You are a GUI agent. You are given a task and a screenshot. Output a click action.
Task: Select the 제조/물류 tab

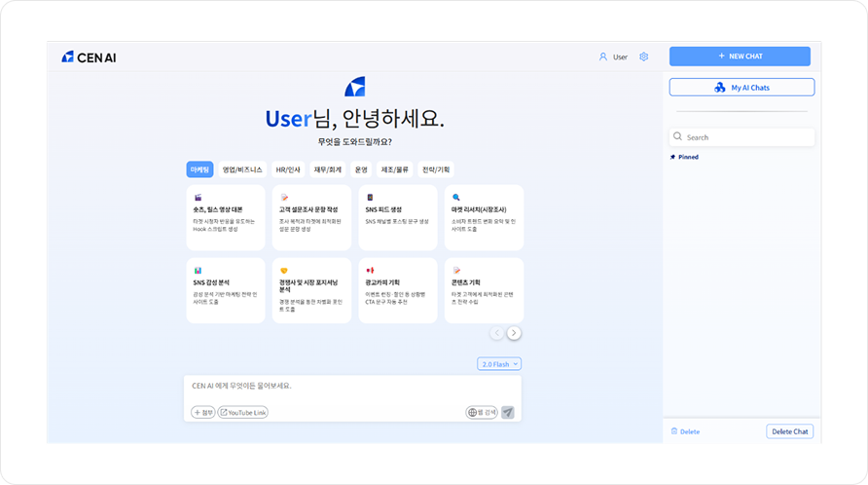396,169
